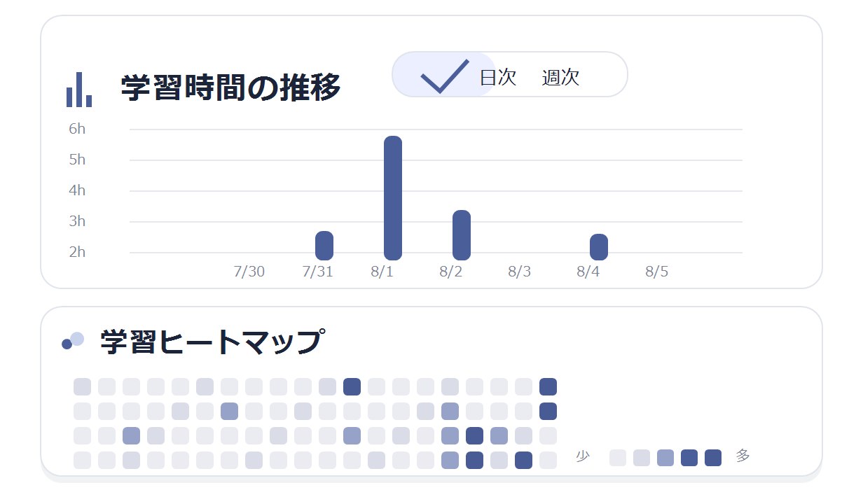Click the bar for 7/31
Screen dimensions: 863x504
coord(324,246)
